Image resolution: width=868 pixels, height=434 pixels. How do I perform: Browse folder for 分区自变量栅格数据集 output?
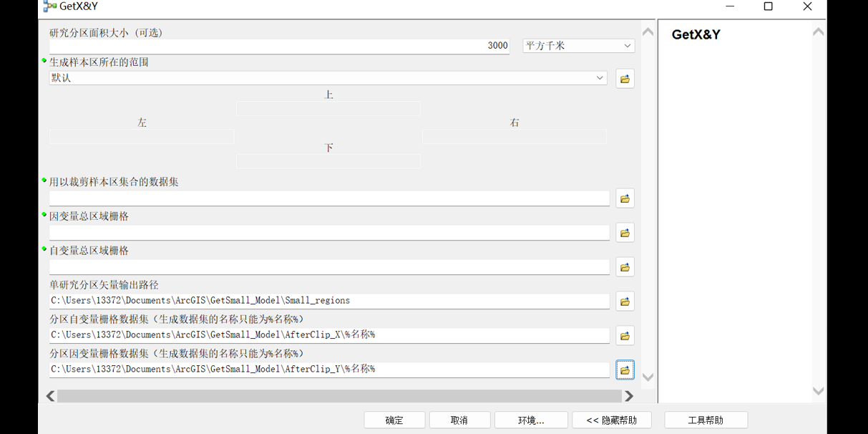coord(625,336)
